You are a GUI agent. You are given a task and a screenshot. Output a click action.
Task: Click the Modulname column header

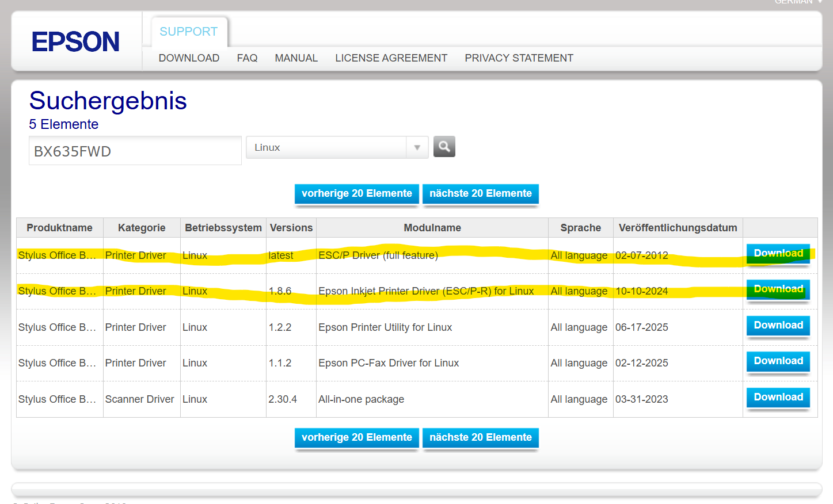tap(432, 228)
